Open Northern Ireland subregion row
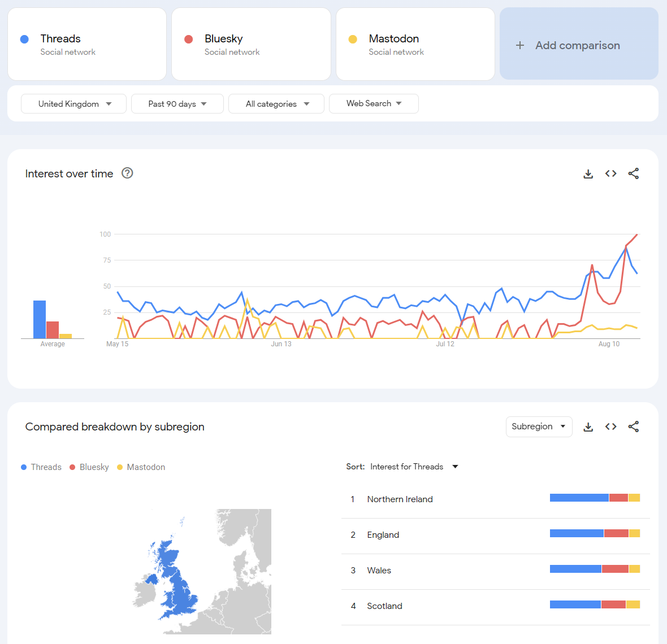Image resolution: width=667 pixels, height=644 pixels. [x=400, y=499]
